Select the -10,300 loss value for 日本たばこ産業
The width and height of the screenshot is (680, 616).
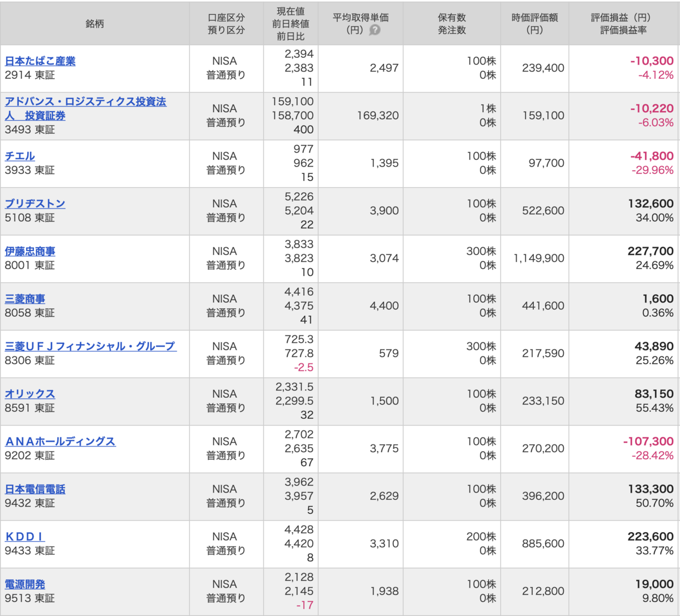coord(652,61)
